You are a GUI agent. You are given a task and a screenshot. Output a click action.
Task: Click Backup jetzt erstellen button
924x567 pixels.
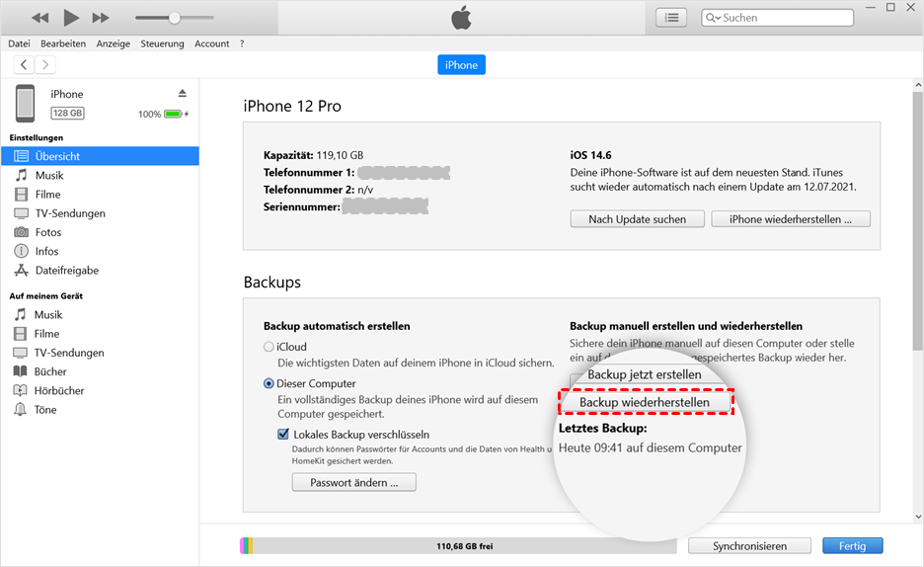point(645,374)
